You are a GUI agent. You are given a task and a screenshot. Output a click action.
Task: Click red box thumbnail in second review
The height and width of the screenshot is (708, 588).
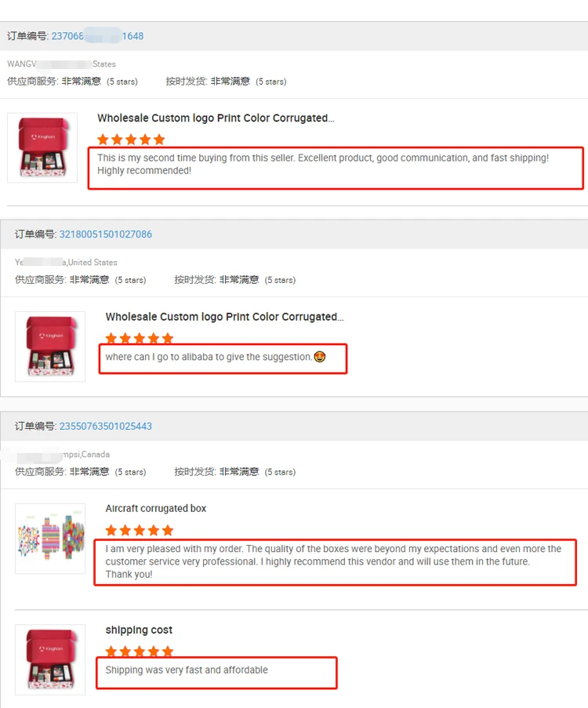pyautogui.click(x=50, y=347)
